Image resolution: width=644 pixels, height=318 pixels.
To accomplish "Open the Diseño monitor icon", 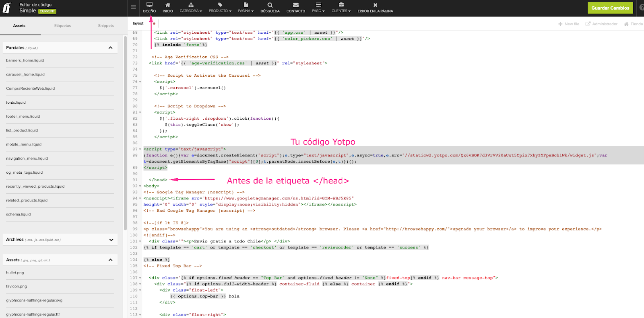I will tap(149, 5).
